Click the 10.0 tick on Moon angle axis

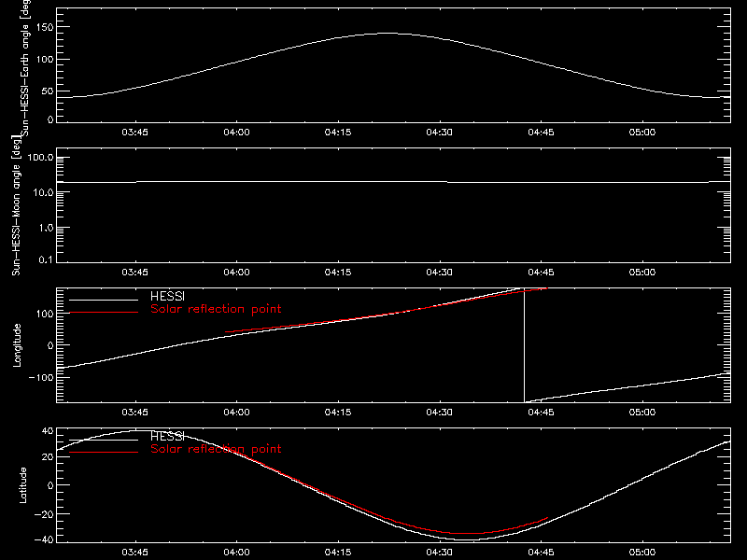tap(43, 192)
